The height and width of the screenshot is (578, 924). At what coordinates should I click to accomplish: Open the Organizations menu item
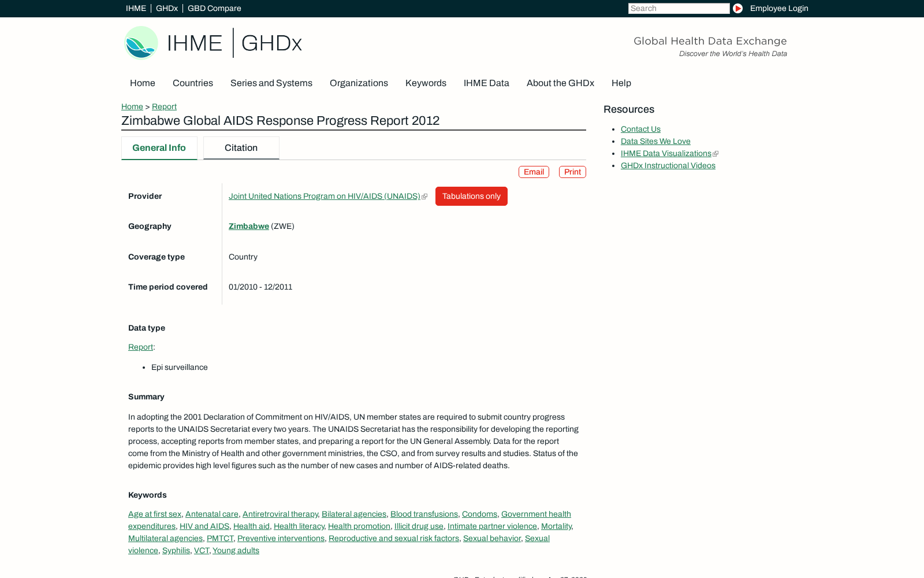click(359, 83)
